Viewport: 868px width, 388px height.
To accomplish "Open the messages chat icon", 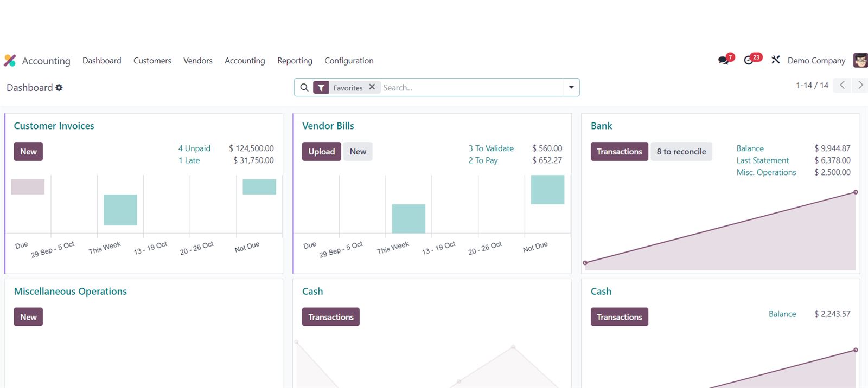I will tap(724, 60).
